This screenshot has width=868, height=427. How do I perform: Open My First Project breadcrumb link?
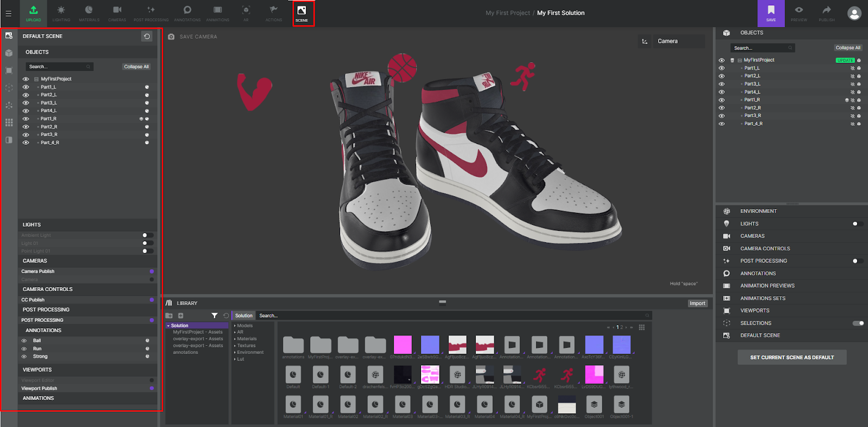pyautogui.click(x=508, y=13)
